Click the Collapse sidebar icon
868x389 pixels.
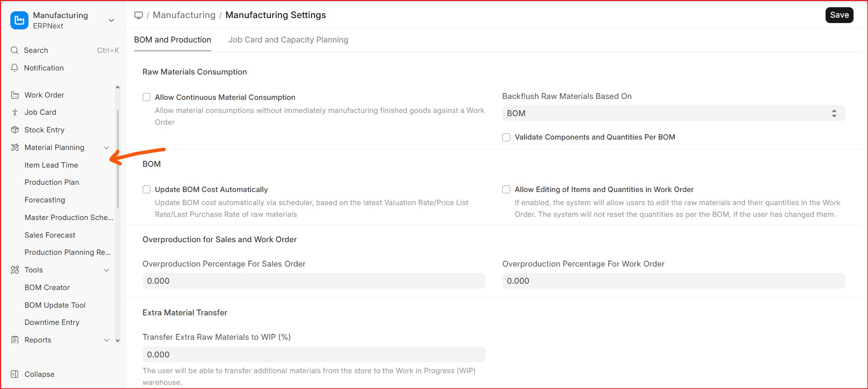pyautogui.click(x=15, y=374)
